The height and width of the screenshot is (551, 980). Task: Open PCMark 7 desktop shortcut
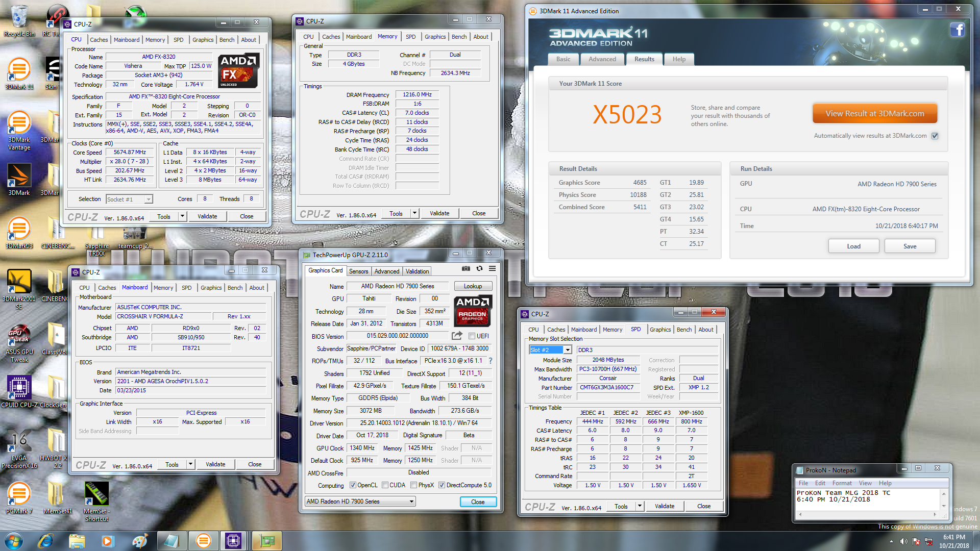click(19, 498)
